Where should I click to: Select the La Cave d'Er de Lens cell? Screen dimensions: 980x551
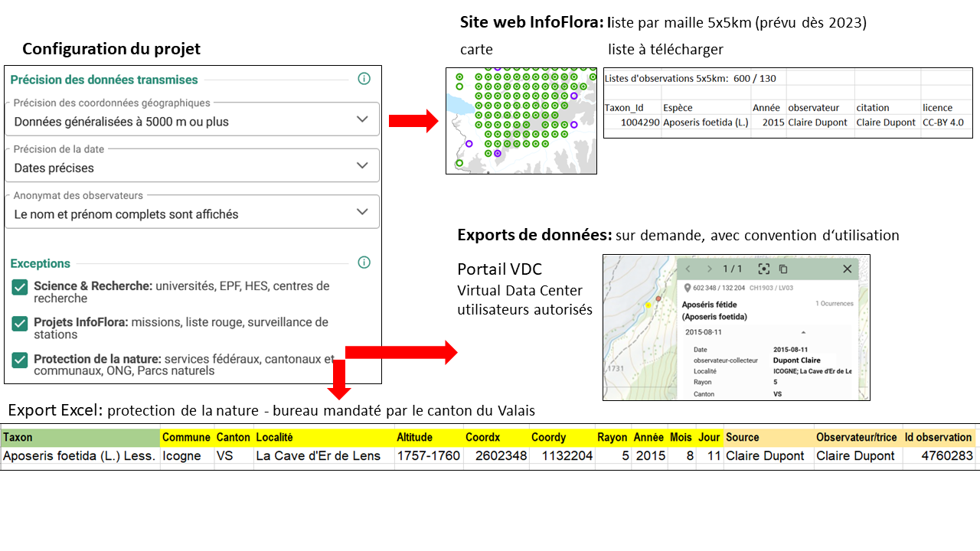[x=324, y=456]
